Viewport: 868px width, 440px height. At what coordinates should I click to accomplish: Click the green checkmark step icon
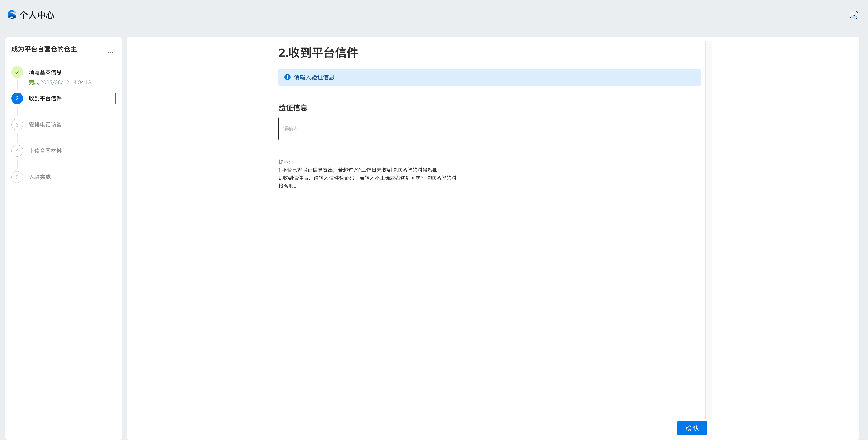(17, 72)
